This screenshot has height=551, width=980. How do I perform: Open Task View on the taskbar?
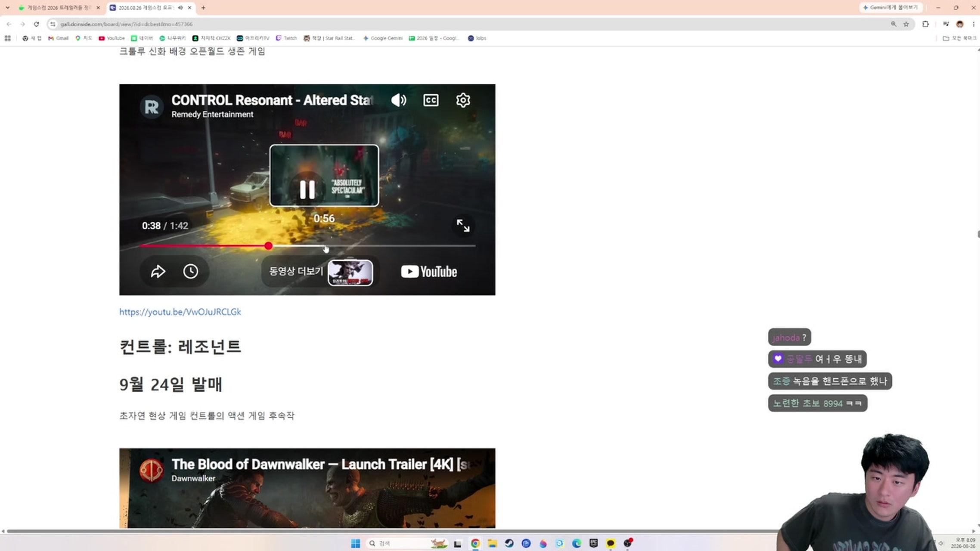click(458, 543)
